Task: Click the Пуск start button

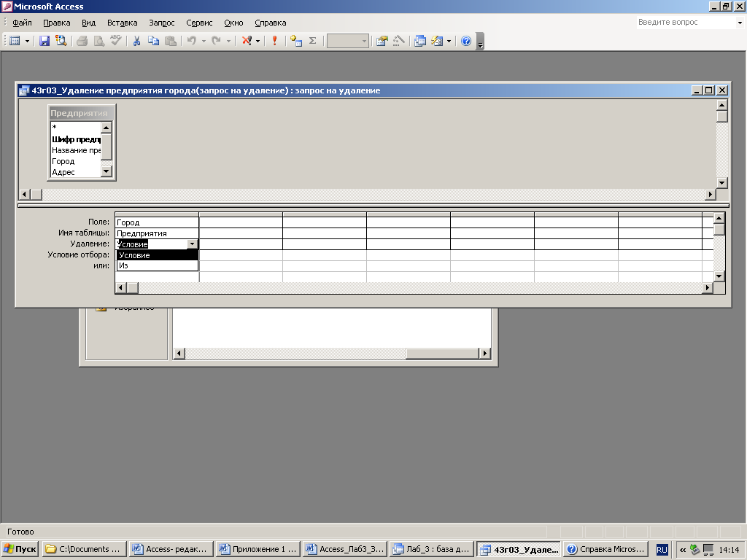Action: click(20, 549)
